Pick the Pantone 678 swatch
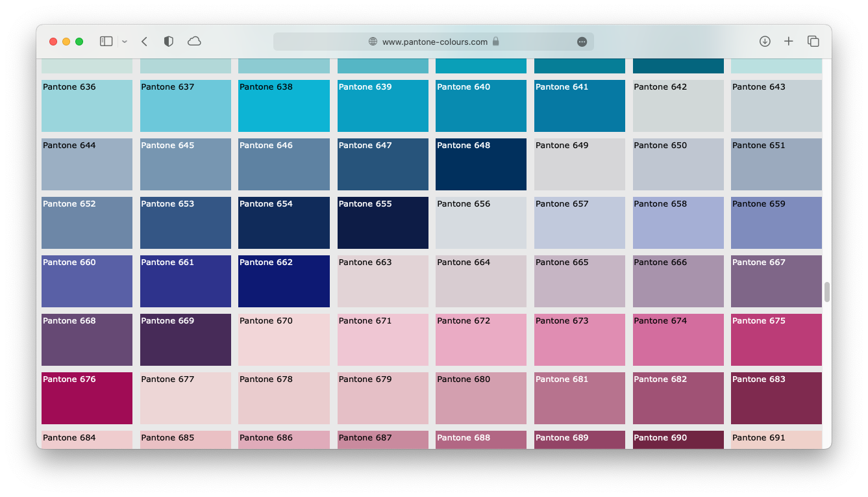868x497 pixels. [284, 398]
